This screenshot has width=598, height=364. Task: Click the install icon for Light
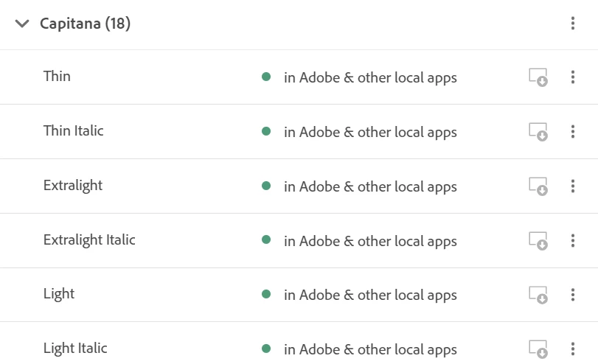coord(538,295)
